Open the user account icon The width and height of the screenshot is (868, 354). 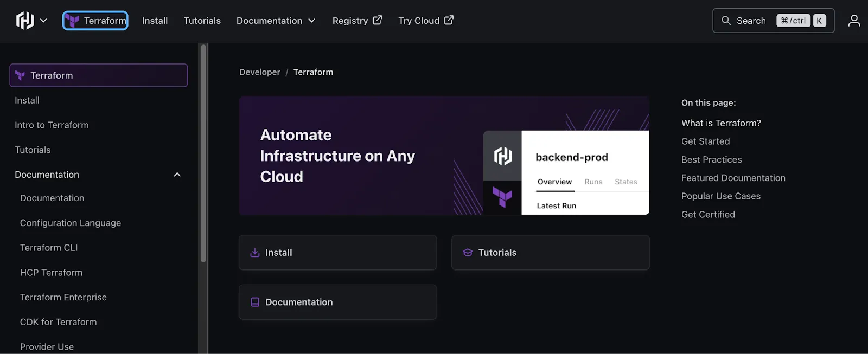[x=854, y=21]
